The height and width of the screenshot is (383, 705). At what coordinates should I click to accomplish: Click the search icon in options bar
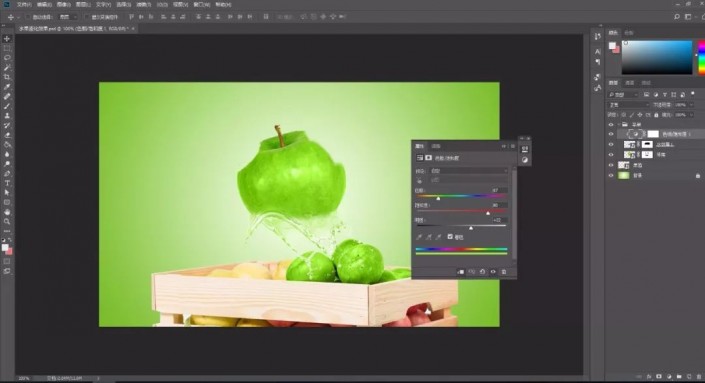[x=677, y=17]
